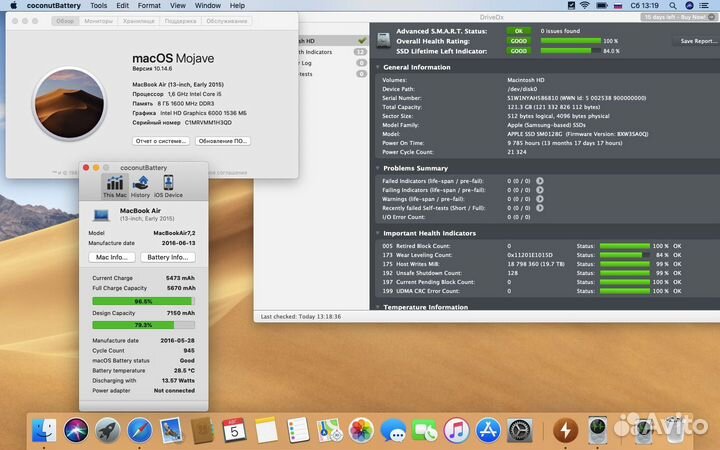Open the View menu
720x450 pixels.
pyautogui.click(x=178, y=6)
